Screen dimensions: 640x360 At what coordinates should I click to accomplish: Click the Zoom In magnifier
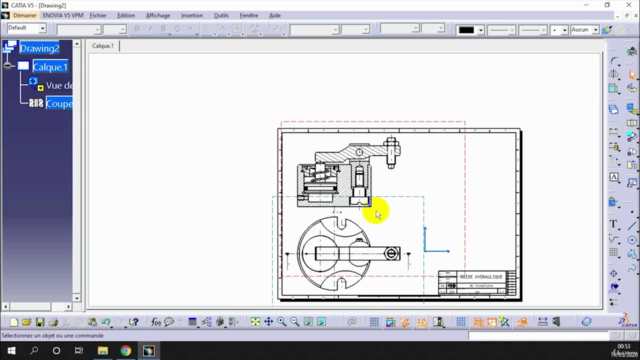(x=282, y=322)
